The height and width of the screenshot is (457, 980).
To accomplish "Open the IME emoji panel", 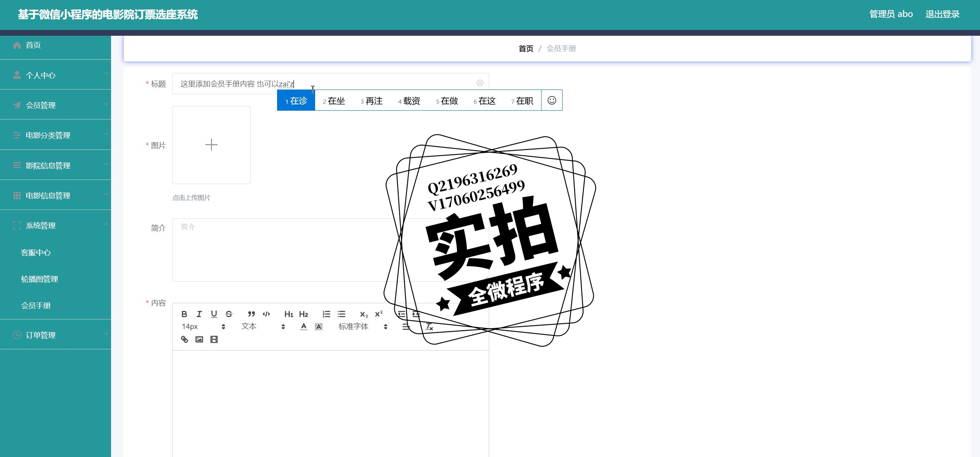I will click(x=551, y=100).
